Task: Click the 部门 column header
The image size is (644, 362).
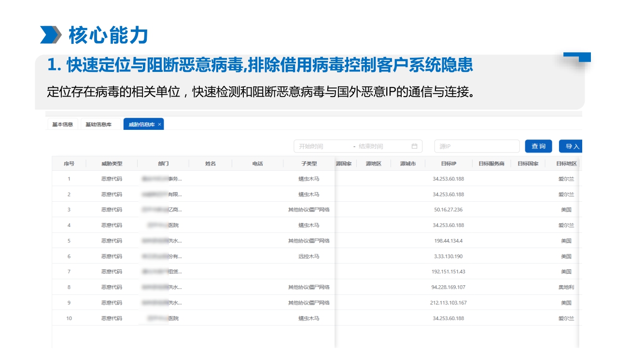Action: pyautogui.click(x=163, y=164)
